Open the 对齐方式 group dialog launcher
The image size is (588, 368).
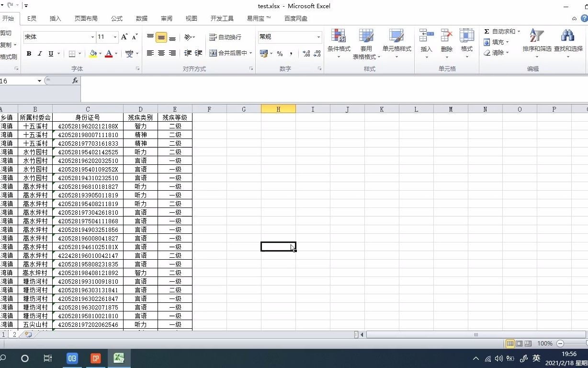point(251,69)
